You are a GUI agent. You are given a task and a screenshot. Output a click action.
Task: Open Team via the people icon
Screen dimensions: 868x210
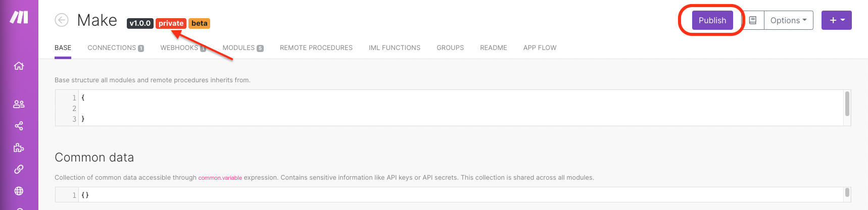tap(19, 104)
